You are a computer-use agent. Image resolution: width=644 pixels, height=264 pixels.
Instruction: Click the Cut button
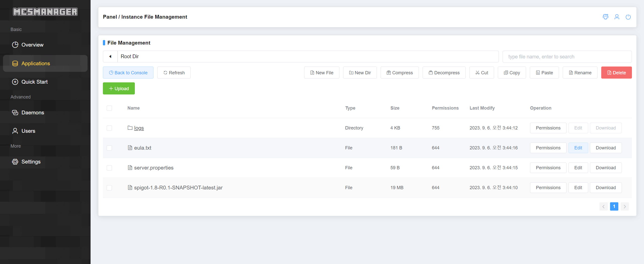pyautogui.click(x=481, y=73)
